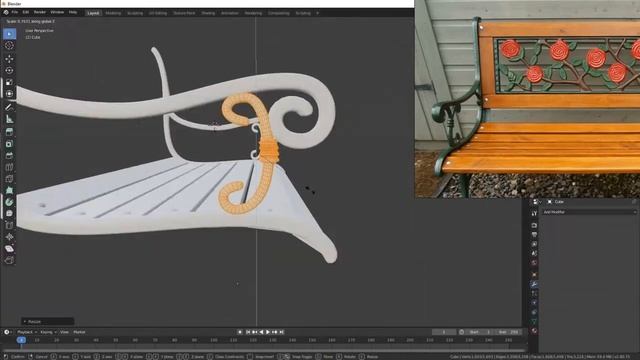Open the timeline Keying dropdown
The height and width of the screenshot is (360, 640).
click(48, 332)
